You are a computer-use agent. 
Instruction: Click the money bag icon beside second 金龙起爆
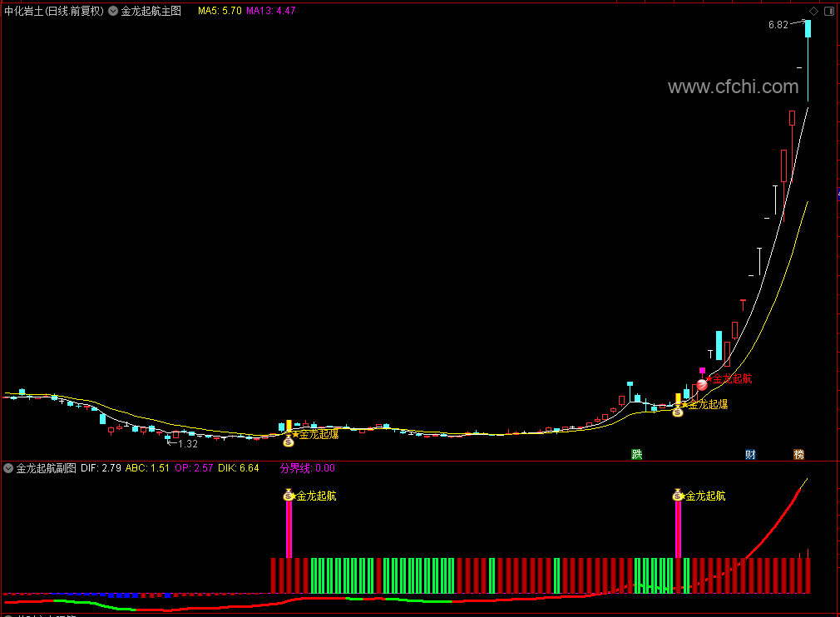[678, 412]
